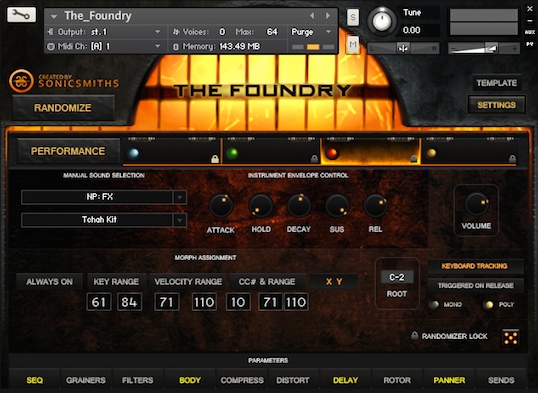Open the Distort parameters tab
This screenshot has height=393, width=538.
[293, 380]
